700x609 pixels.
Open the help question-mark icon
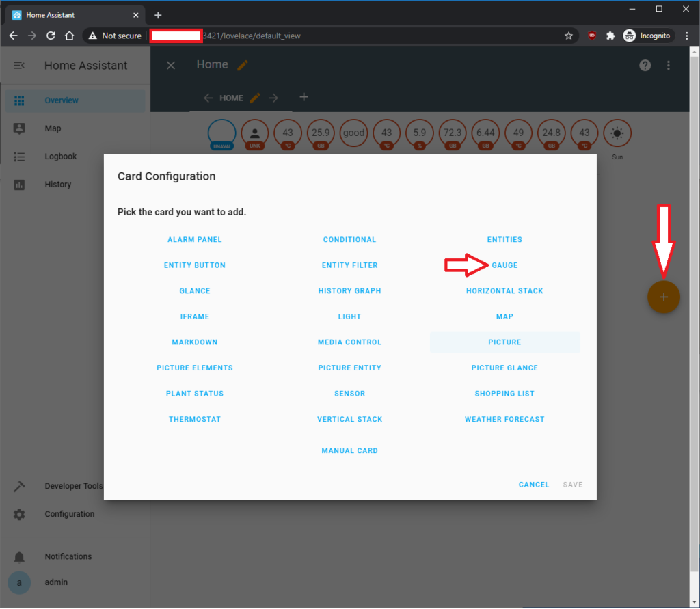tap(645, 66)
